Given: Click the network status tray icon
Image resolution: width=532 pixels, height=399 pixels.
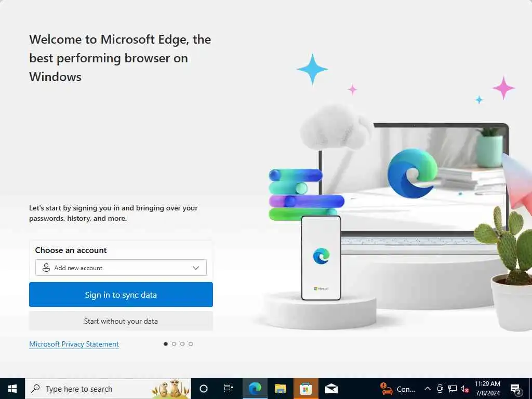Looking at the screenshot, I should pyautogui.click(x=453, y=389).
